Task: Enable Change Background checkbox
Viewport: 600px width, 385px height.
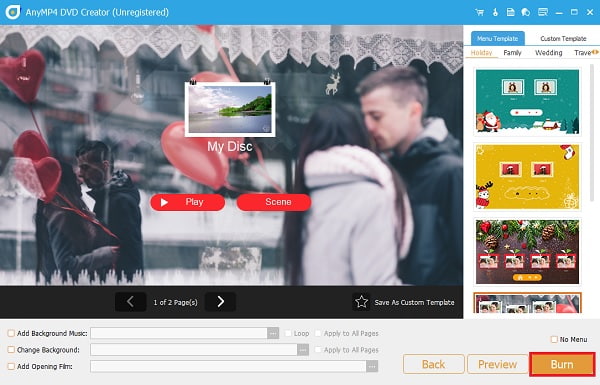Action: 11,350
